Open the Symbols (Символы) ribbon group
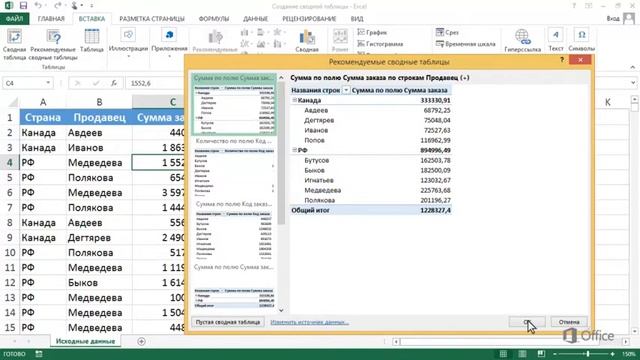The height and width of the screenshot is (360, 640). [582, 41]
